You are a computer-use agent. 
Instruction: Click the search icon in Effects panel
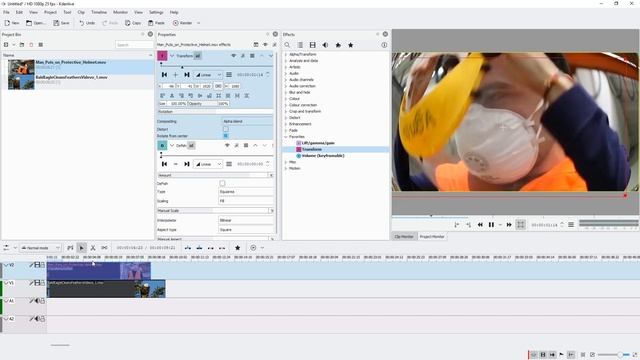287,45
